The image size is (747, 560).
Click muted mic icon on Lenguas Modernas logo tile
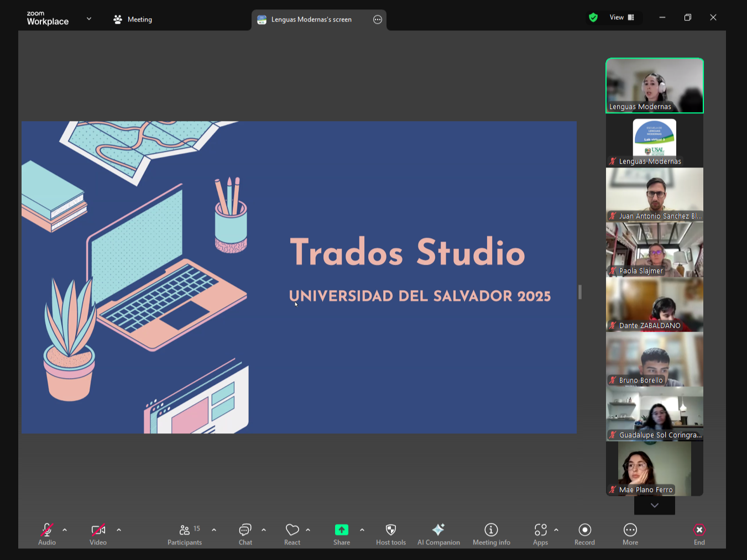pyautogui.click(x=613, y=161)
